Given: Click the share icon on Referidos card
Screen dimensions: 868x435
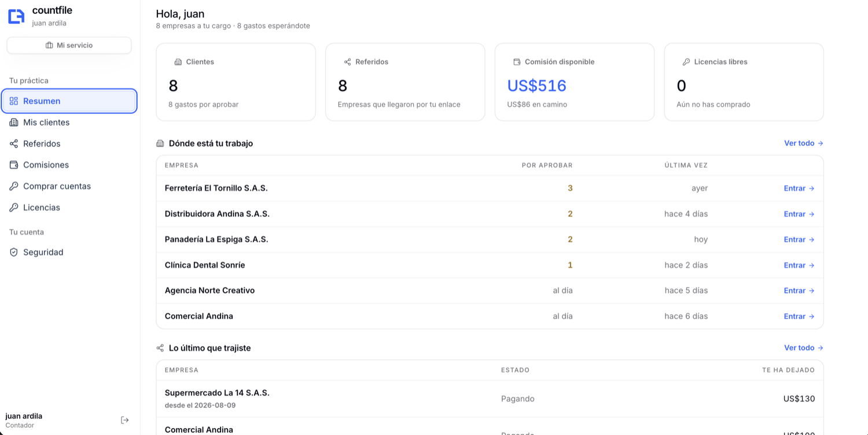Looking at the screenshot, I should click(348, 62).
